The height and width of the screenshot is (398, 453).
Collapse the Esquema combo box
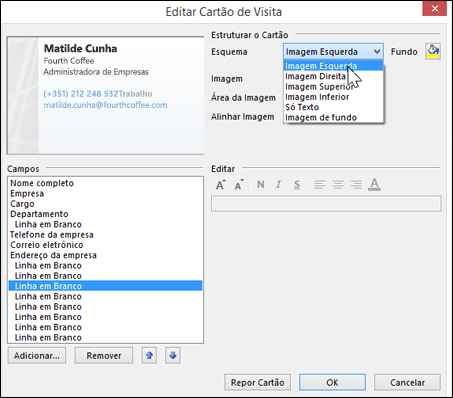(x=377, y=52)
